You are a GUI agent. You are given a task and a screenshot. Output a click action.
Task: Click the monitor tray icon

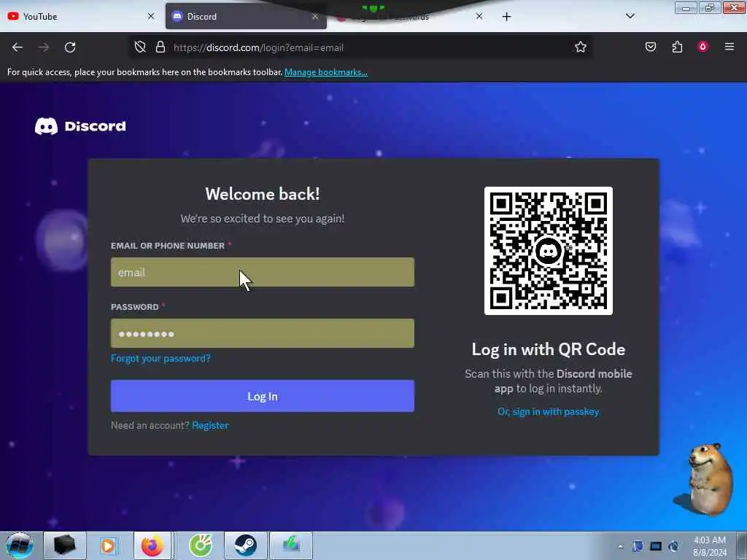click(656, 546)
